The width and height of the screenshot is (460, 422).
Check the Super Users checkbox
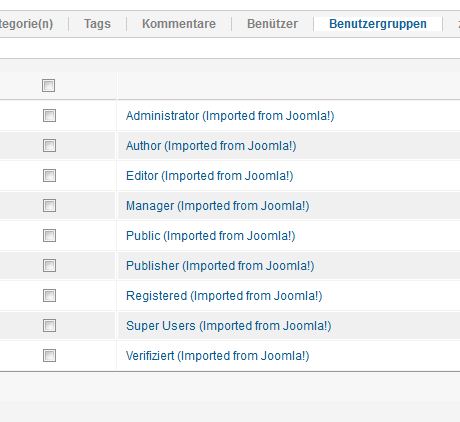49,326
